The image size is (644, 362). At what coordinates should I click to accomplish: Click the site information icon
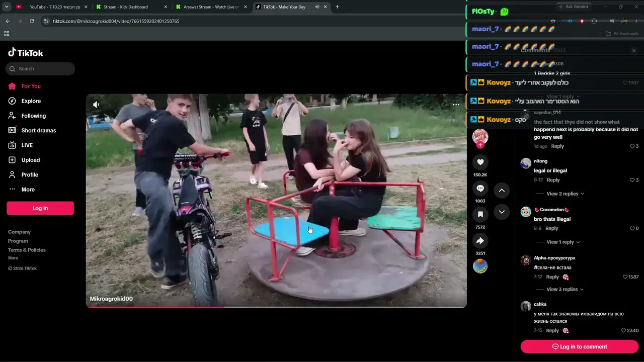click(46, 21)
